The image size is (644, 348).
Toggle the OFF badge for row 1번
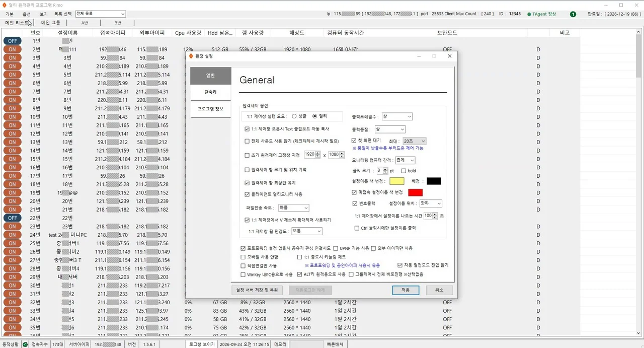[12, 41]
